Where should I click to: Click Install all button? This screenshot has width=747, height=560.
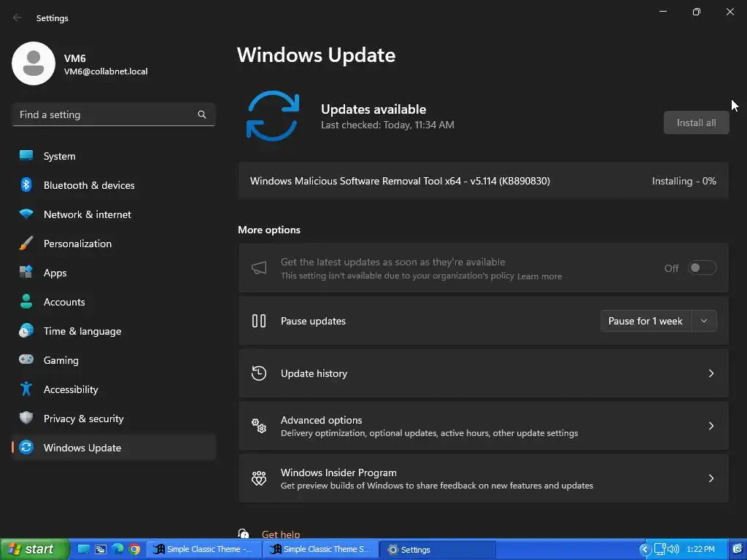pos(696,122)
